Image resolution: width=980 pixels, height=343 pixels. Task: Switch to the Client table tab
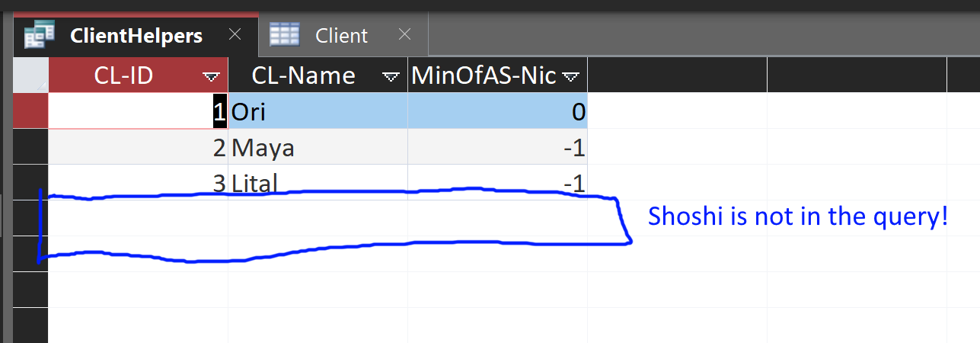tap(342, 35)
